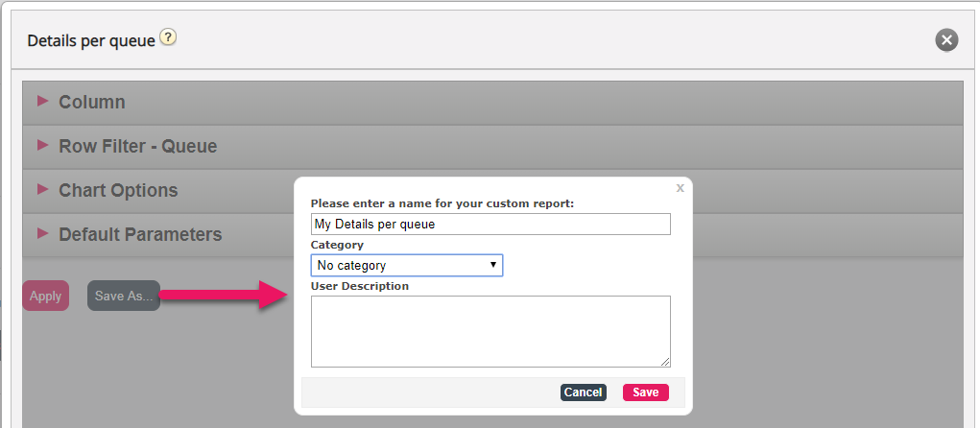Save the custom report
980x428 pixels.
point(646,392)
